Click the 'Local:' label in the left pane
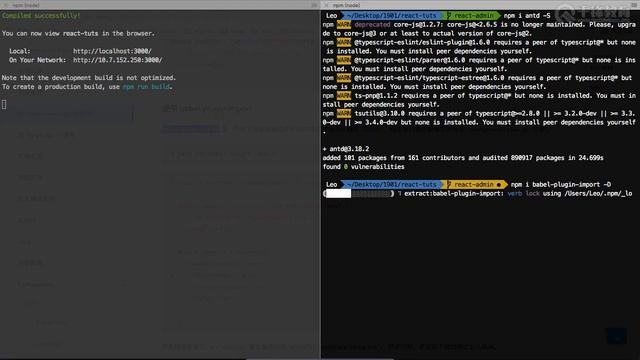Screen dimensions: 640x360 point(20,51)
